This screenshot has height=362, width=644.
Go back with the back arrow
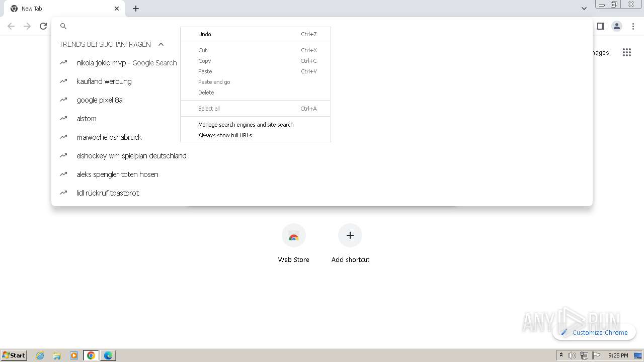tap(11, 26)
